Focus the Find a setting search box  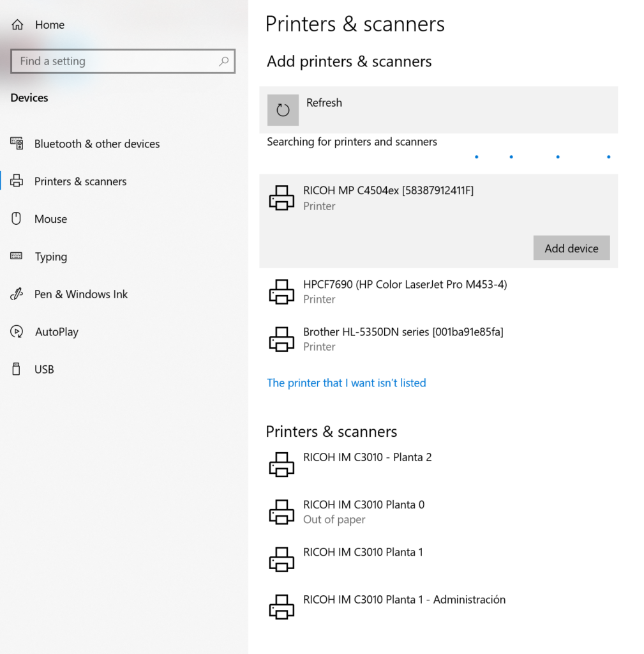[x=115, y=61]
